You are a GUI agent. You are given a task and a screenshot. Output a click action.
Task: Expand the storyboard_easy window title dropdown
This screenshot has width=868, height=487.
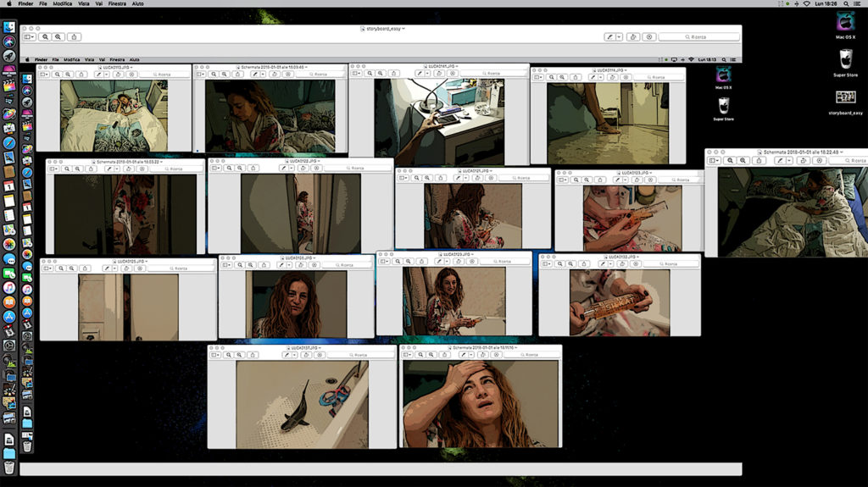click(403, 28)
